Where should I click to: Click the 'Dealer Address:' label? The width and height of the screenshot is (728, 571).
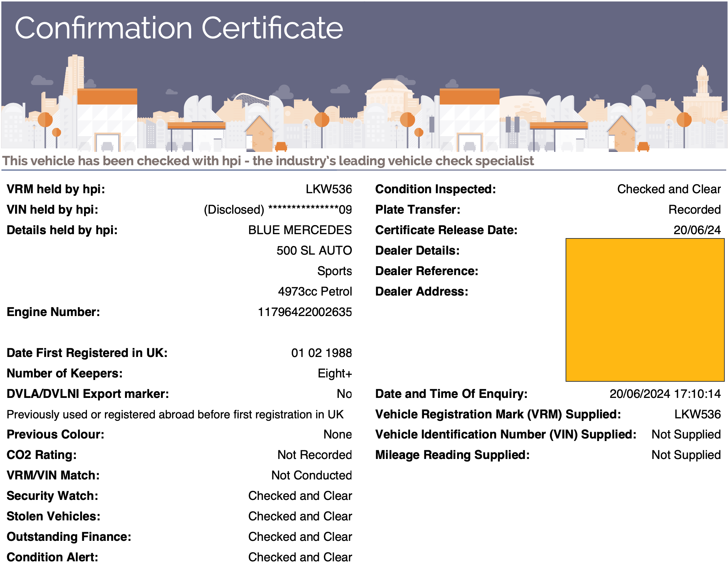click(422, 292)
